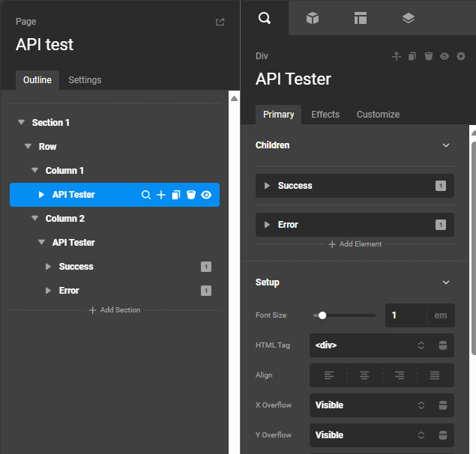Select center text alignment option

coord(364,375)
